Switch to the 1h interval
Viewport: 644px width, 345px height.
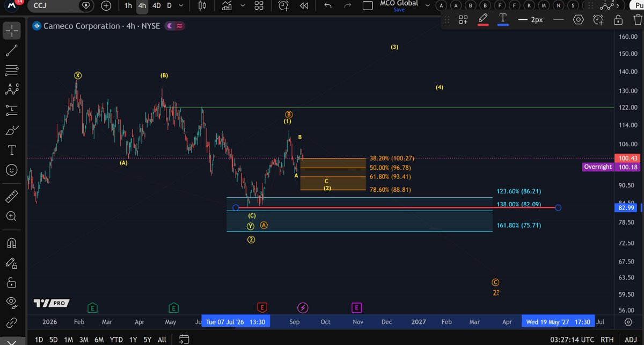(x=128, y=6)
